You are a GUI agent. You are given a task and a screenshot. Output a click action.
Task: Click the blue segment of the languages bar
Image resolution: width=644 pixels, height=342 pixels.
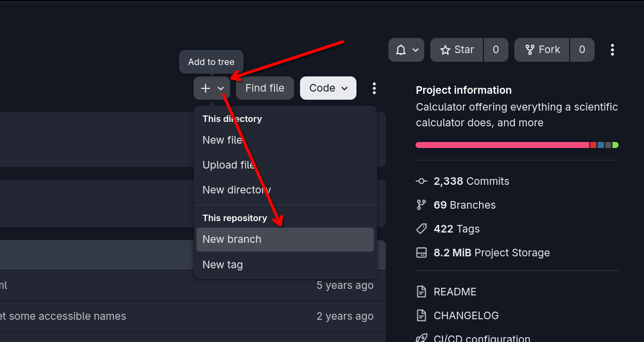[601, 145]
